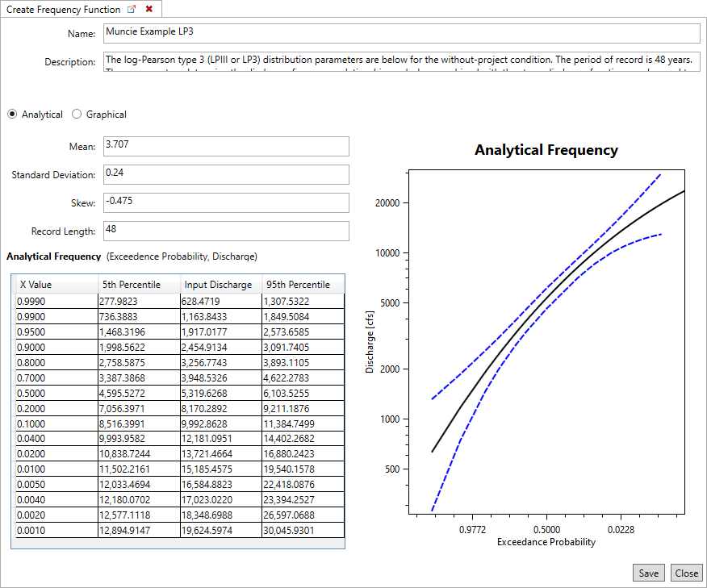Click the Name field with Muncie Example LP3
Screen dimensions: 707x588
400,33
